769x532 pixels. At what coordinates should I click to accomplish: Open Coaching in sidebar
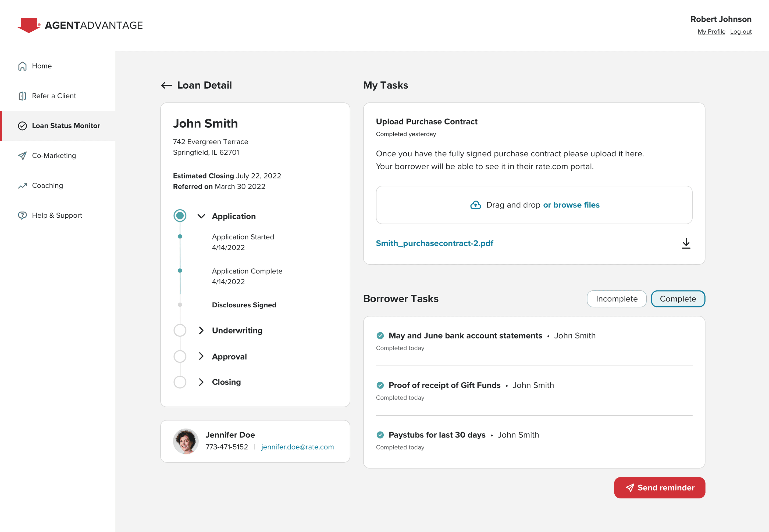click(58, 186)
